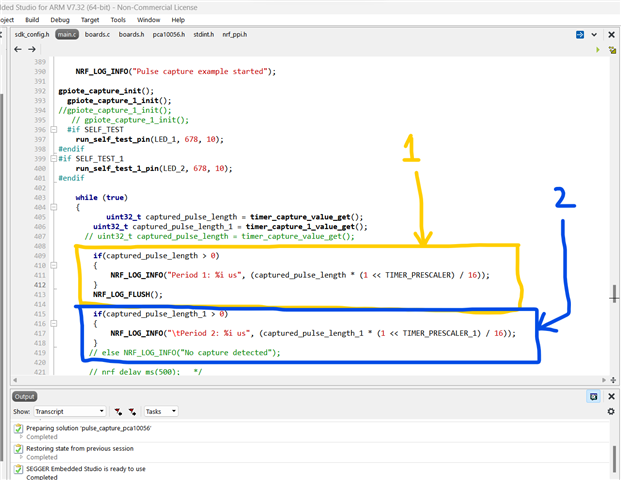Click the '\tPeriod 2: %i us' string
This screenshot has width=621, height=480.
click(209, 333)
